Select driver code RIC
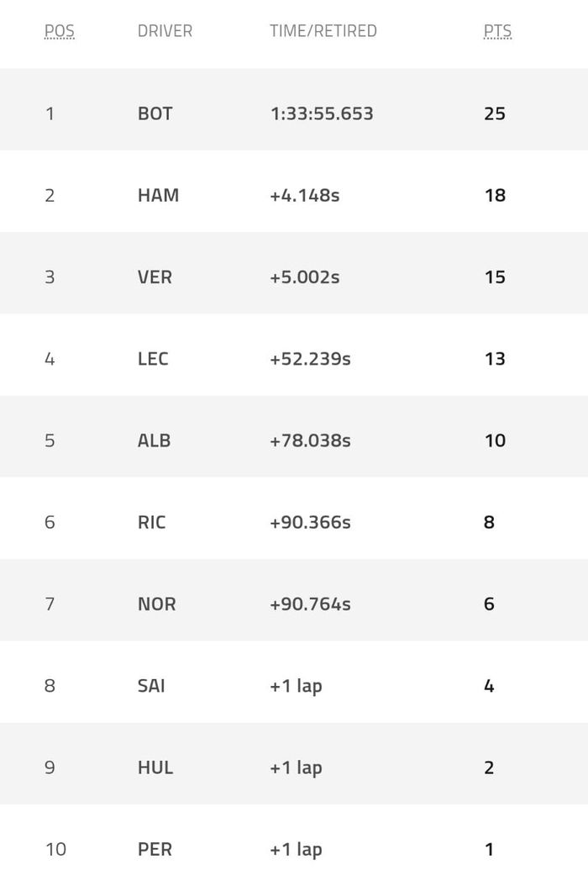The width and height of the screenshot is (588, 886). point(152,522)
